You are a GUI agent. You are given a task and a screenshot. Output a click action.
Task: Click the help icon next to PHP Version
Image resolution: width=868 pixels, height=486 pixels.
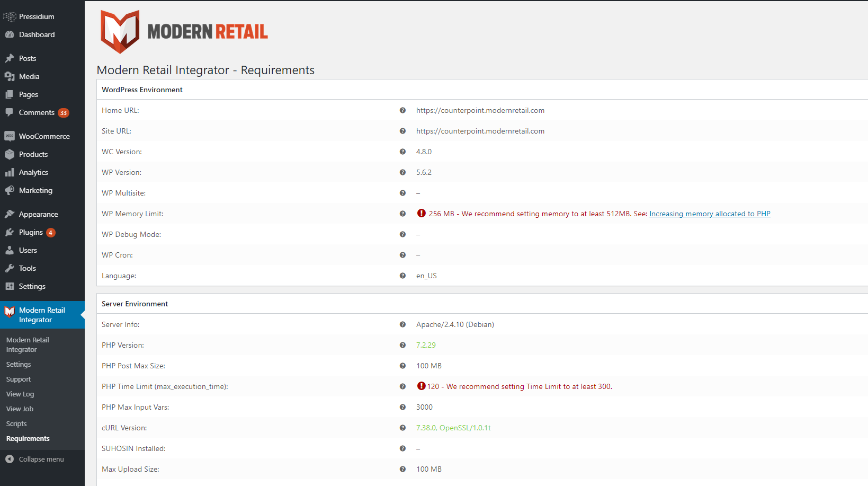tap(402, 345)
